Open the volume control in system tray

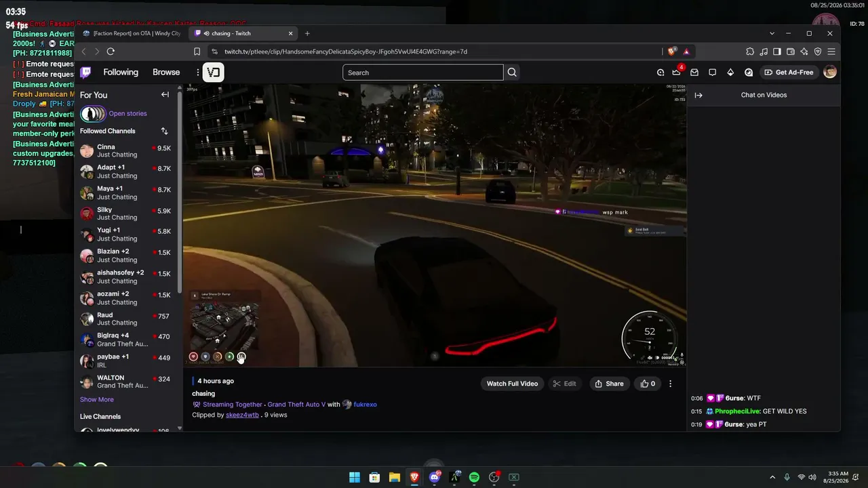[x=812, y=477]
